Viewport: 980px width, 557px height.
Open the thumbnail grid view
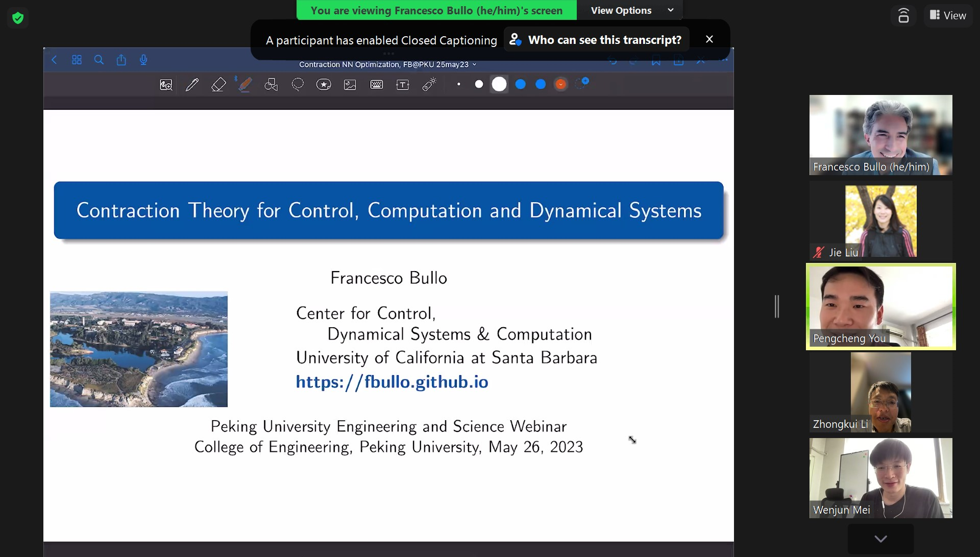pos(77,60)
